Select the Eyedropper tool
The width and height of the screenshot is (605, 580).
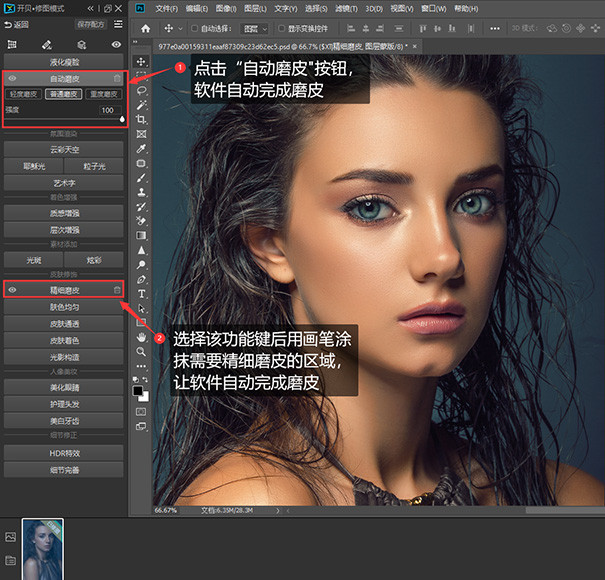[141, 148]
